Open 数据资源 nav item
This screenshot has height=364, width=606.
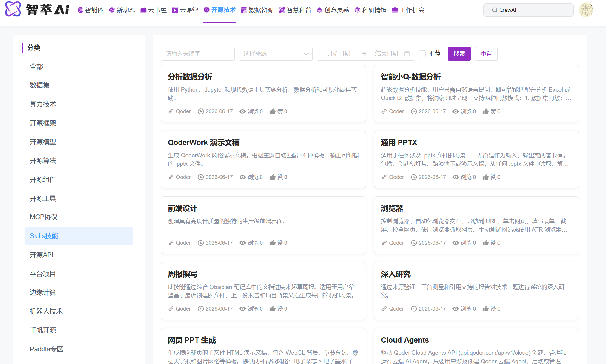[x=257, y=10]
